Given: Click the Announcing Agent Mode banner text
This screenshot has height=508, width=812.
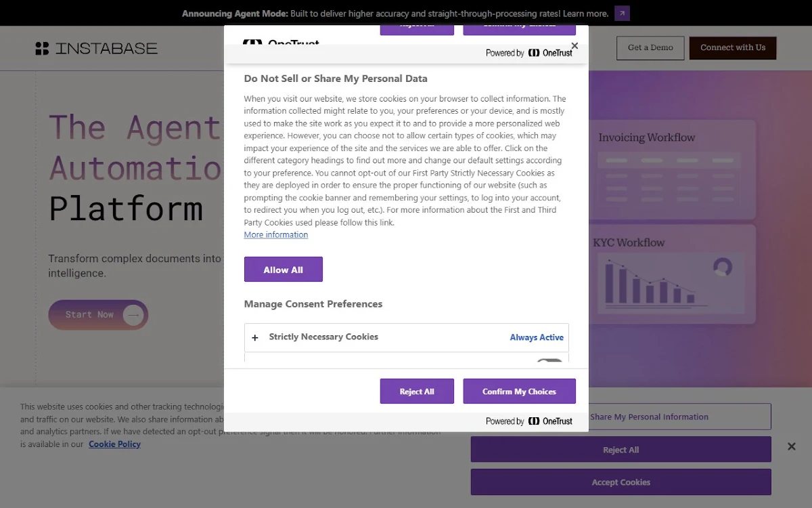Looking at the screenshot, I should (x=395, y=14).
